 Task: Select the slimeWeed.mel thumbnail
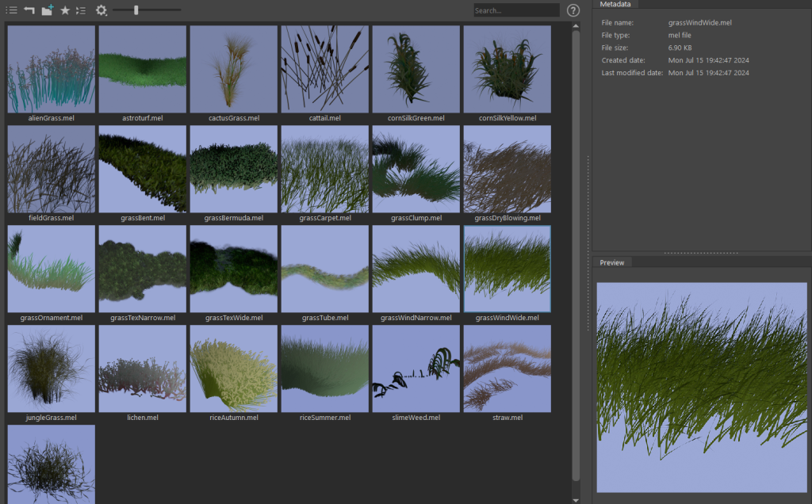pos(416,368)
